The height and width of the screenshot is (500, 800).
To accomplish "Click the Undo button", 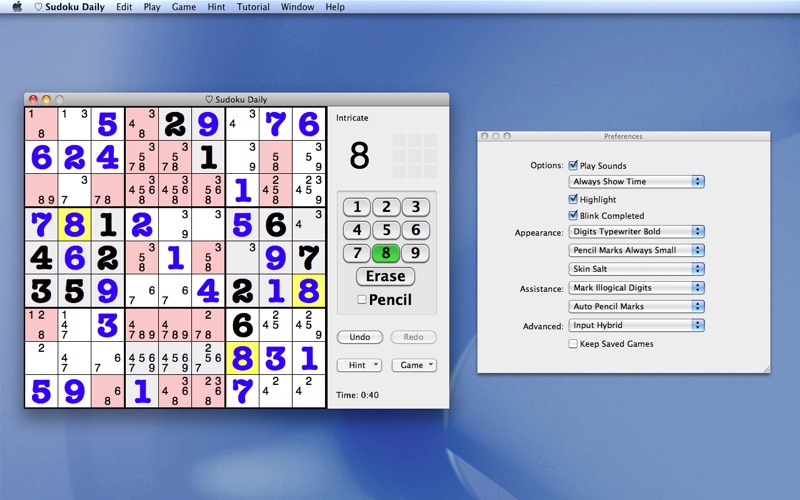I will click(x=360, y=337).
